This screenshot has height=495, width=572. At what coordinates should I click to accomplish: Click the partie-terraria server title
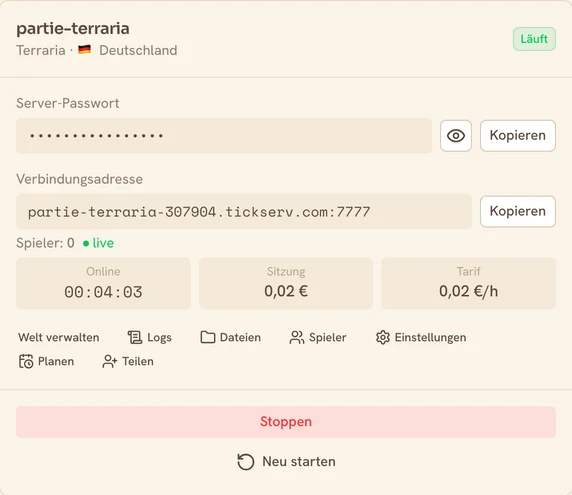pyautogui.click(x=73, y=28)
